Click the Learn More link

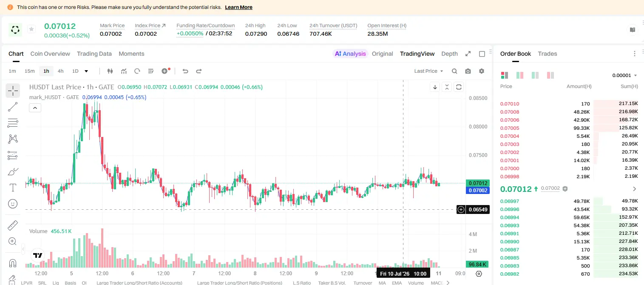[x=238, y=7]
